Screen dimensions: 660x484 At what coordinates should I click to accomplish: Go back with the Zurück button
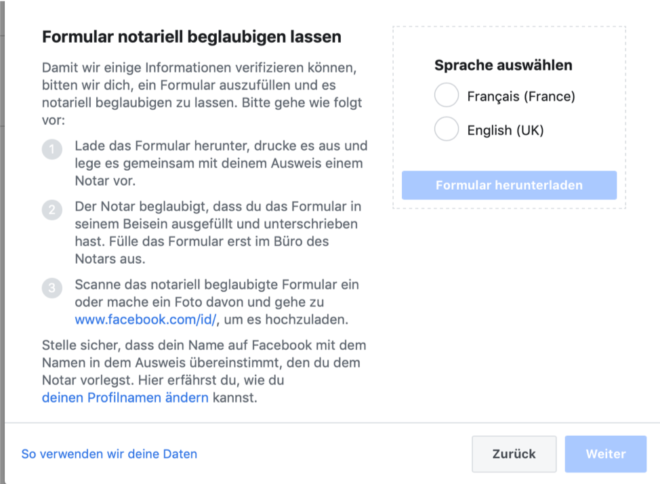point(514,454)
